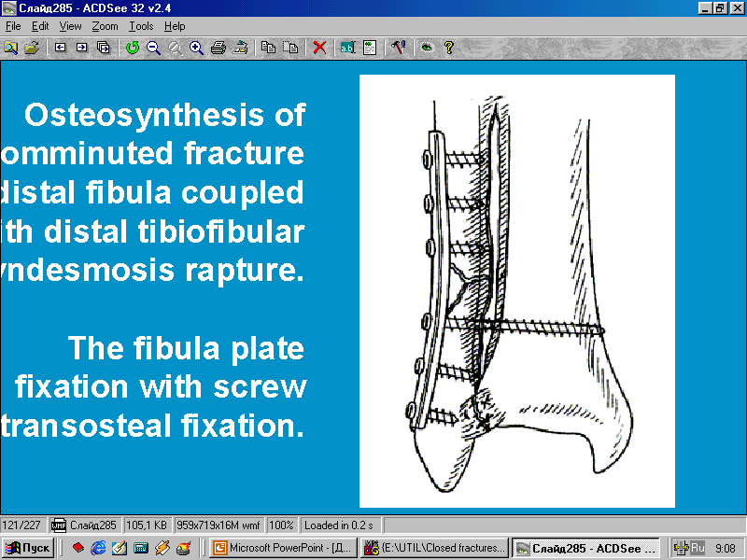The height and width of the screenshot is (560, 747).
Task: Open the Tools menu
Action: (141, 26)
